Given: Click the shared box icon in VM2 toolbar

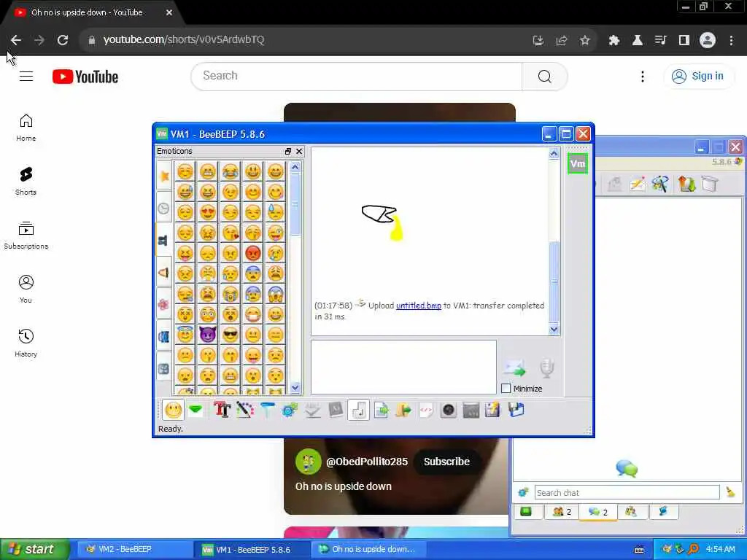Looking at the screenshot, I should 709,184.
